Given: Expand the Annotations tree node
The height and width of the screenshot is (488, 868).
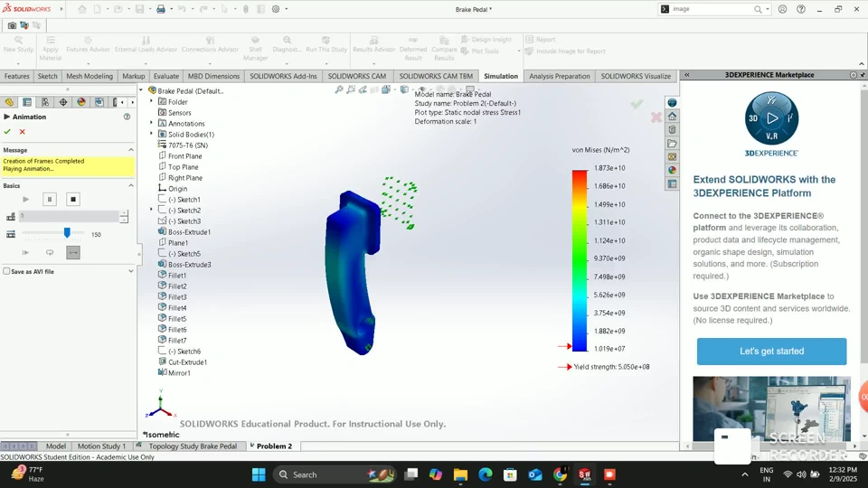Looking at the screenshot, I should click(x=152, y=123).
